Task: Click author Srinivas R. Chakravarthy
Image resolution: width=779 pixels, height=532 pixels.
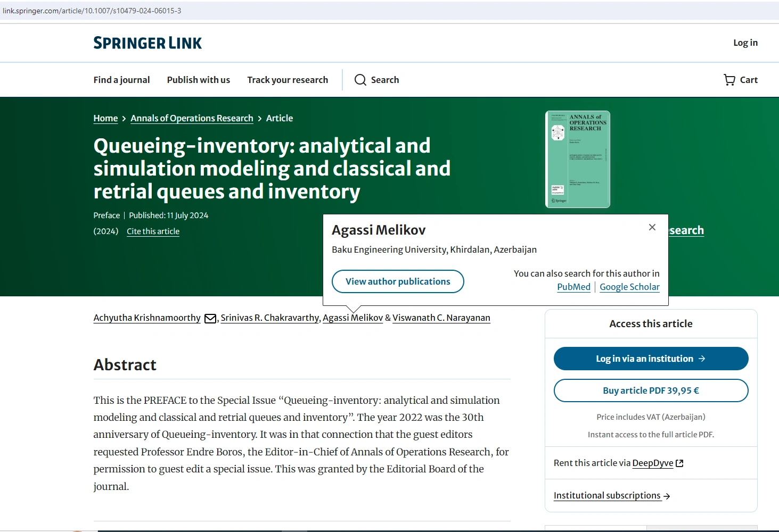Action: click(269, 318)
